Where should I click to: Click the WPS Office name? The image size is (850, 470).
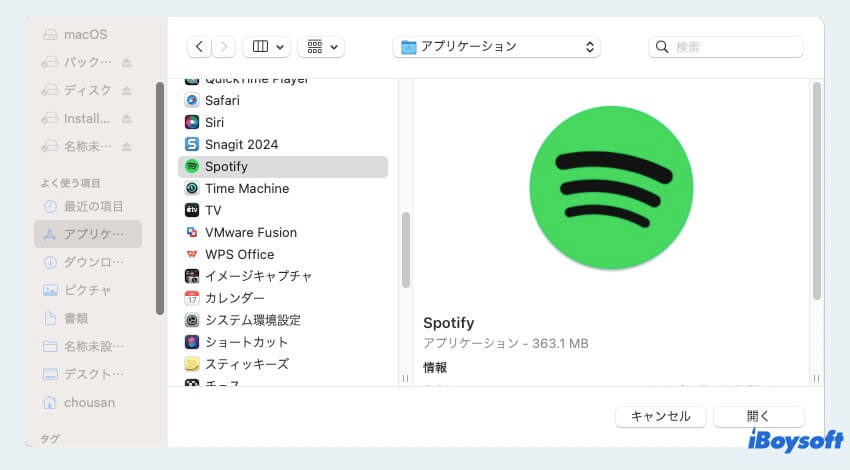point(240,254)
